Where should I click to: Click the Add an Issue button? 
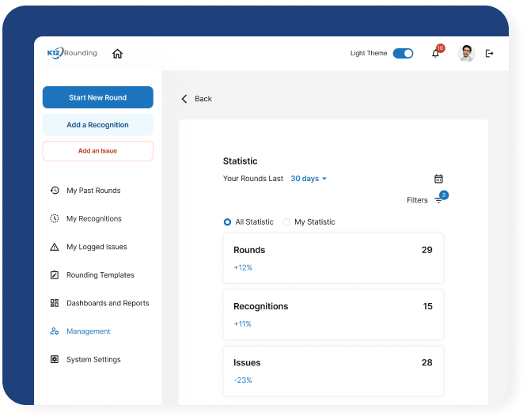tap(97, 151)
